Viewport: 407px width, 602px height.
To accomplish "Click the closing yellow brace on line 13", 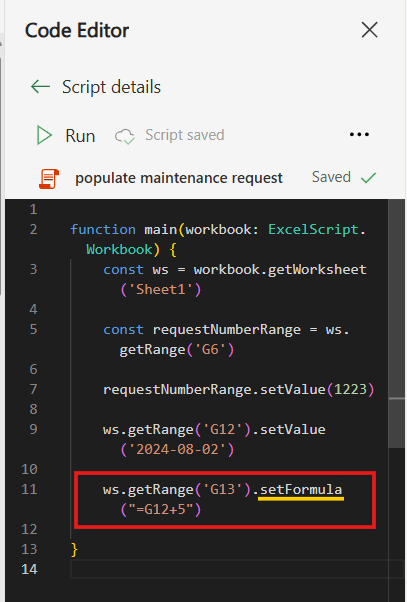I will (74, 550).
